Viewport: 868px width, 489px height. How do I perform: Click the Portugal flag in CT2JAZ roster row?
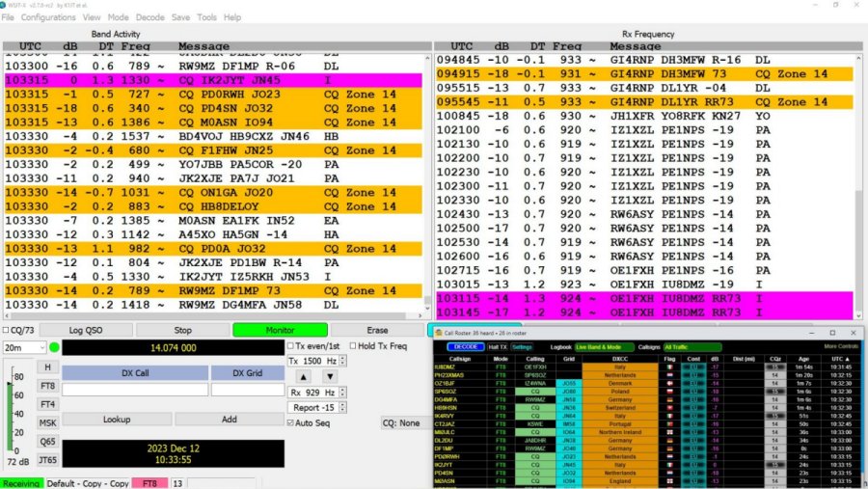pyautogui.click(x=670, y=424)
